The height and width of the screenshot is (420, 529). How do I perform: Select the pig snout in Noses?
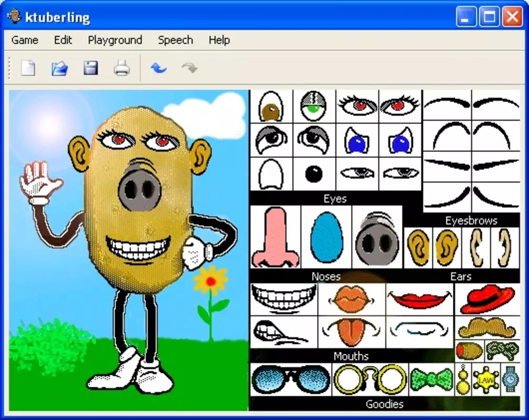click(377, 239)
